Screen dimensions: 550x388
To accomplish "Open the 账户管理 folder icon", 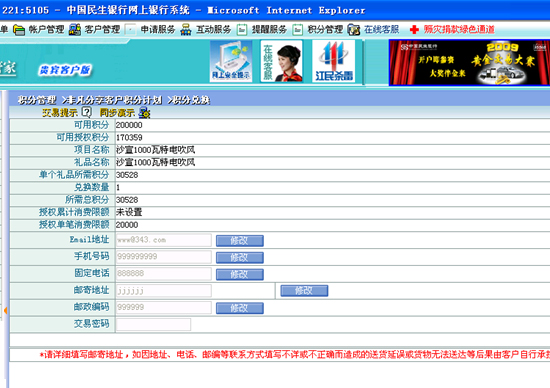I will [x=19, y=30].
